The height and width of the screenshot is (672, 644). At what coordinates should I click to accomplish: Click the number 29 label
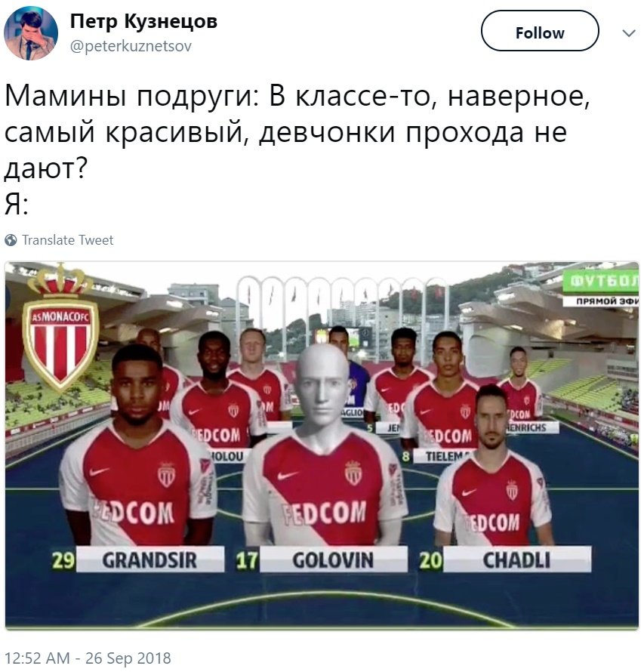(63, 560)
